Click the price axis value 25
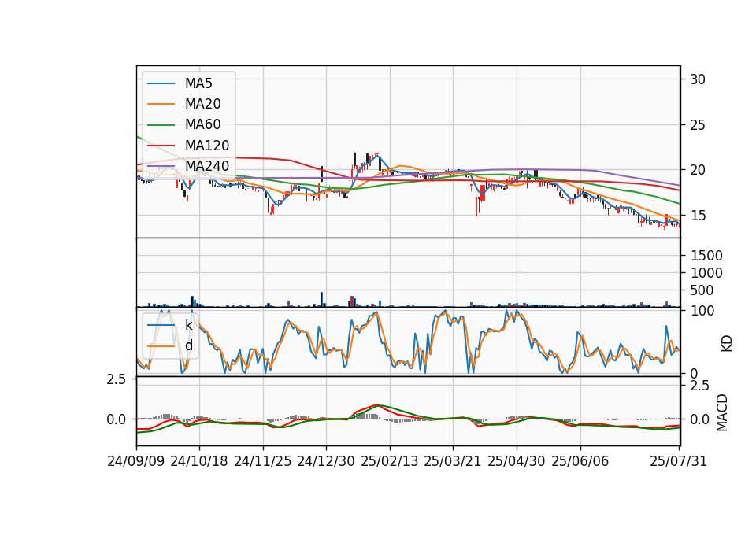756x543 pixels. tap(698, 125)
